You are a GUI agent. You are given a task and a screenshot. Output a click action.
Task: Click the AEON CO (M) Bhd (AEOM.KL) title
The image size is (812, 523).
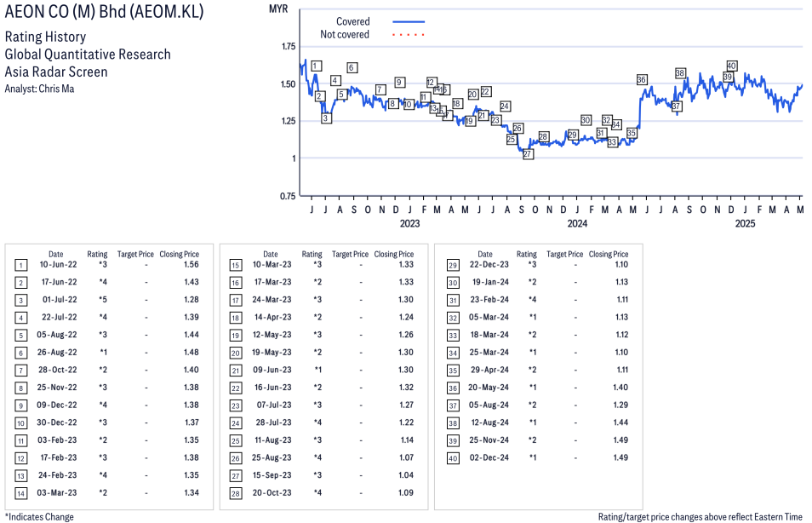[104, 11]
